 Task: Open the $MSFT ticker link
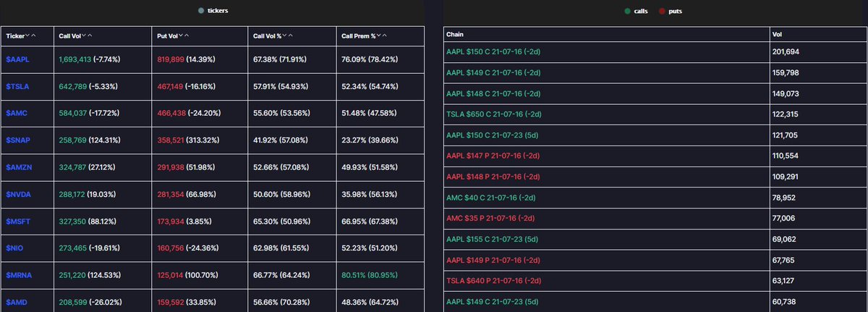click(17, 222)
